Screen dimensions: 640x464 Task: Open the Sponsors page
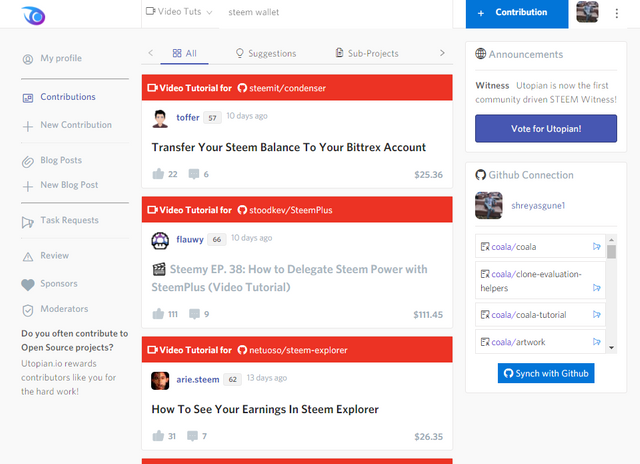point(59,283)
